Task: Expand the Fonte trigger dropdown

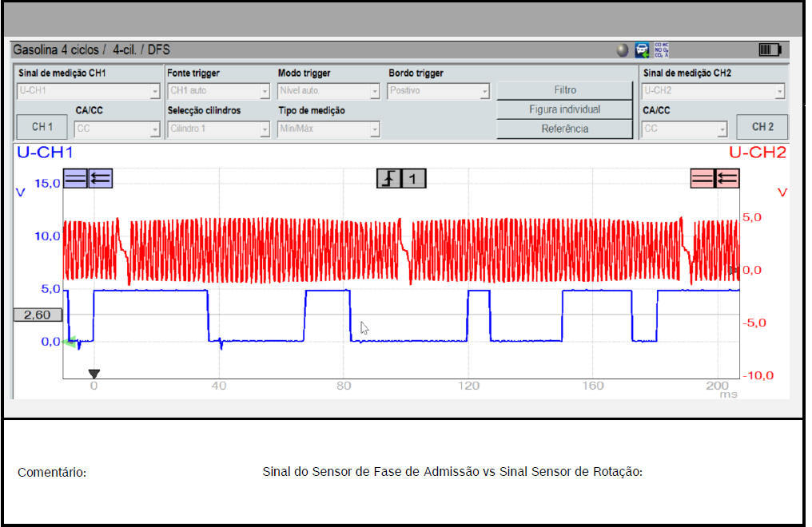Action: (x=219, y=91)
